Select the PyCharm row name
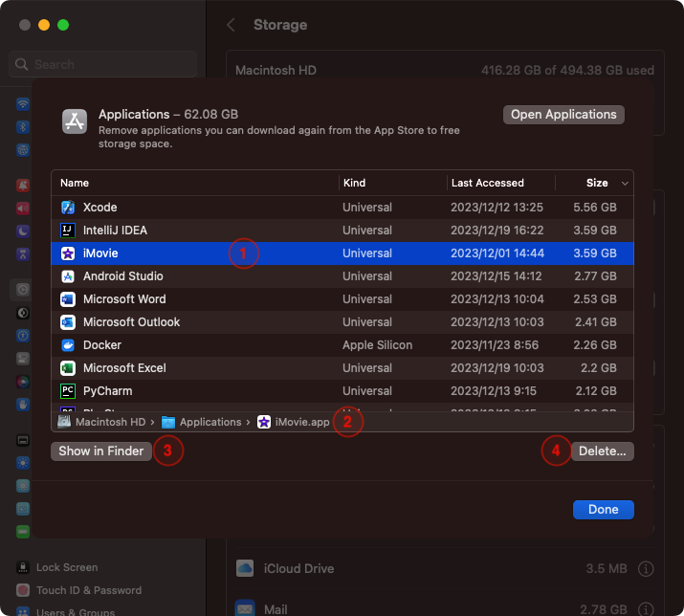684x616 pixels. point(108,391)
